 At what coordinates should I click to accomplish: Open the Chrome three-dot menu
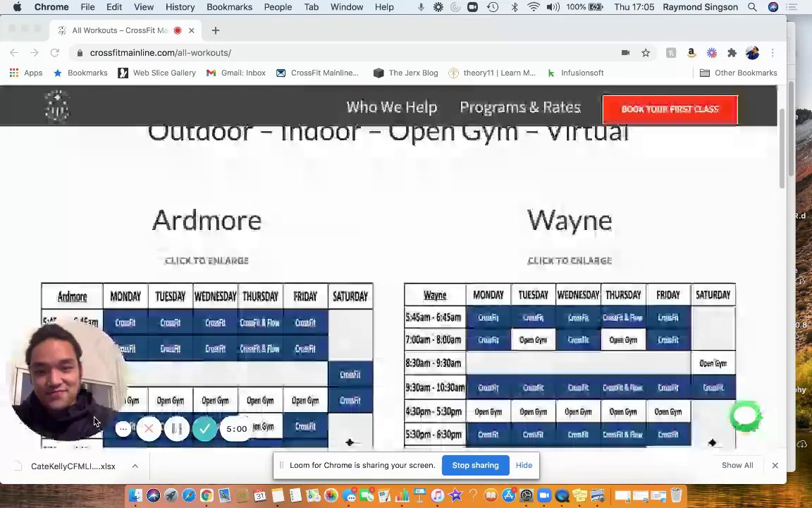pos(772,52)
